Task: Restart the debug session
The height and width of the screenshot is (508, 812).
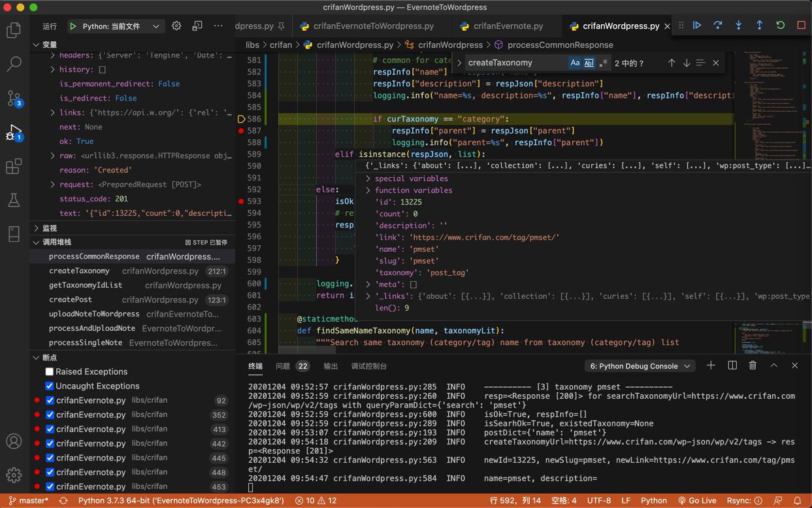Action: coord(780,25)
